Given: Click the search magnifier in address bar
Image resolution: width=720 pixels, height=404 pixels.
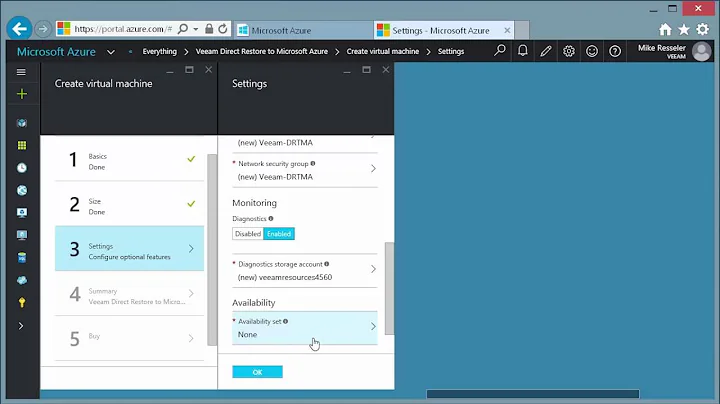Looking at the screenshot, I should [183, 29].
